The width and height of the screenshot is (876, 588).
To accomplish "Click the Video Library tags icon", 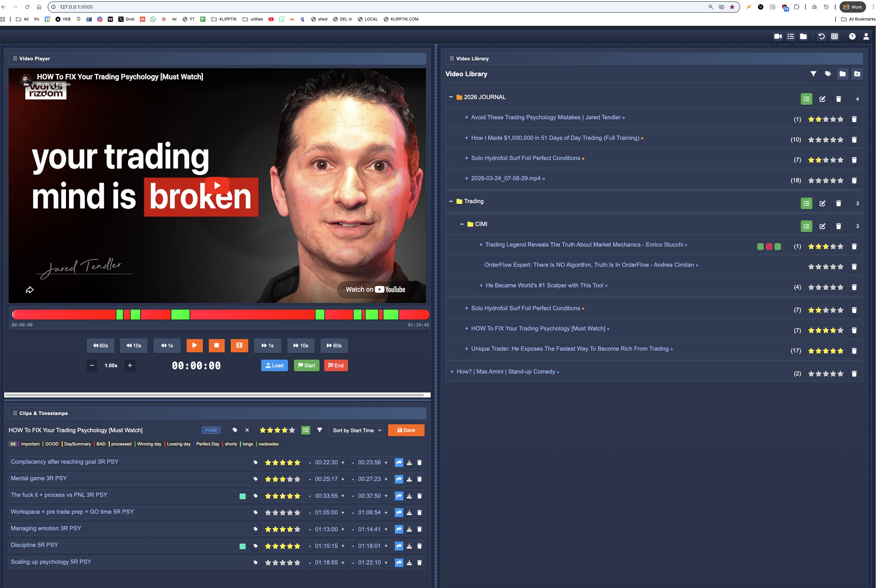I will click(x=828, y=74).
